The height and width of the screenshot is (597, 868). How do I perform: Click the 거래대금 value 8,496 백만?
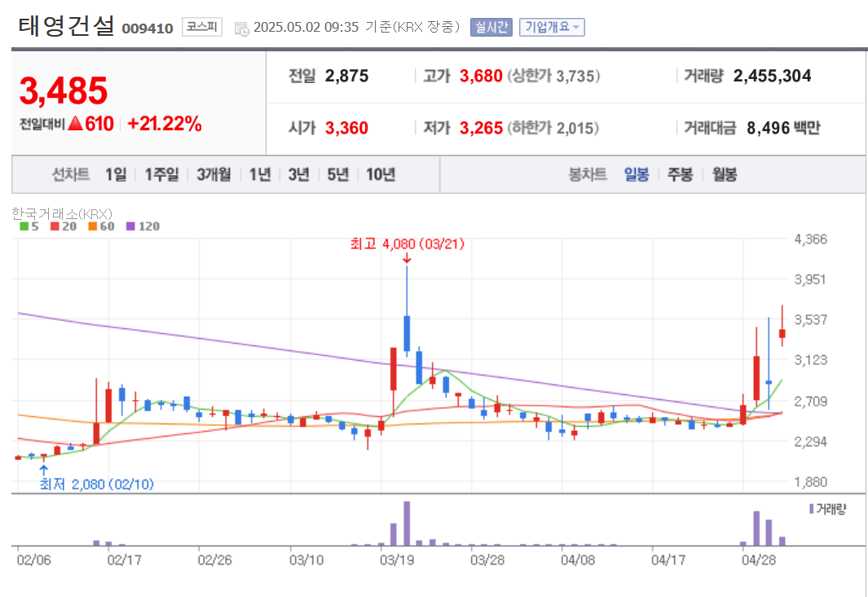783,129
